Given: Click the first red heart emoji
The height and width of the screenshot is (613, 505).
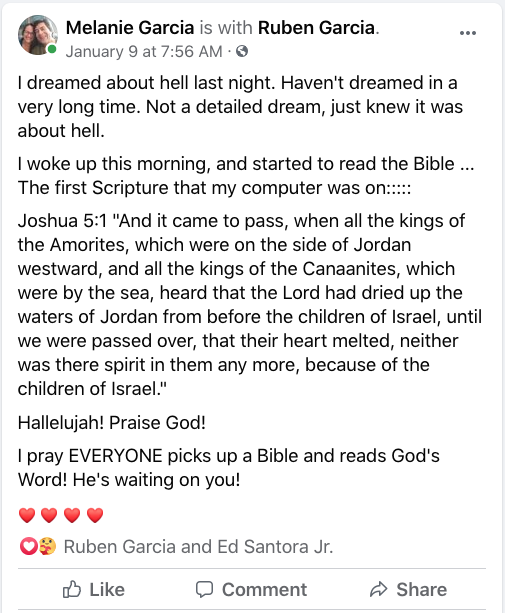Looking at the screenshot, I should pyautogui.click(x=27, y=515).
